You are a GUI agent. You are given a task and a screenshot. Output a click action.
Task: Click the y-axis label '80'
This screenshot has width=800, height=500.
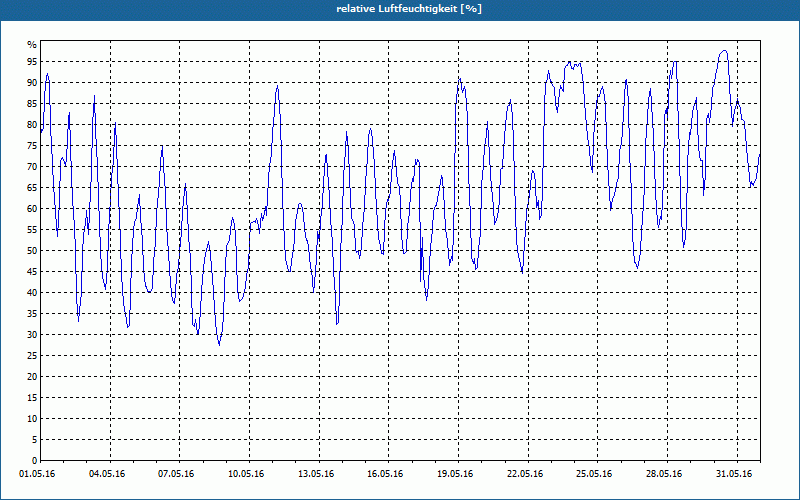click(x=32, y=124)
